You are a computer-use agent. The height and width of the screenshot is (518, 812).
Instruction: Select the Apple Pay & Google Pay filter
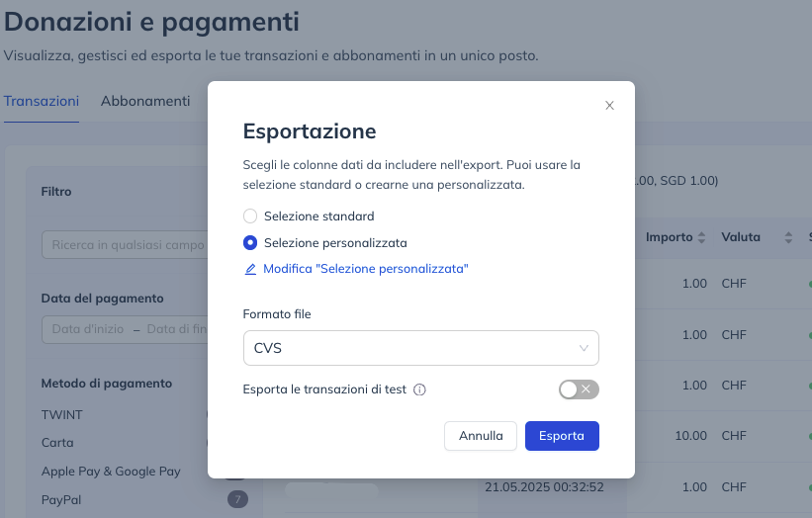click(x=111, y=472)
